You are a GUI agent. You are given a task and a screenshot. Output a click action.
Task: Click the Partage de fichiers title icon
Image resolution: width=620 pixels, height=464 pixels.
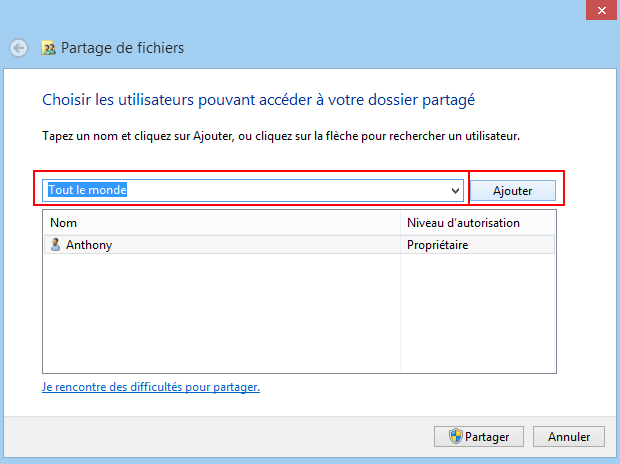[48, 48]
